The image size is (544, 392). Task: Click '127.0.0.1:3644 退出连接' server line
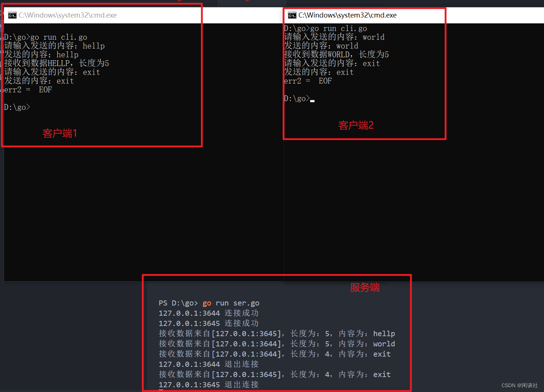[x=209, y=364]
